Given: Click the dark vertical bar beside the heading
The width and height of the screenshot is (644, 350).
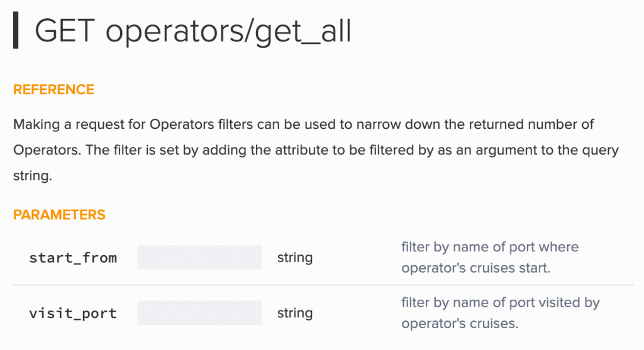Looking at the screenshot, I should 16,30.
